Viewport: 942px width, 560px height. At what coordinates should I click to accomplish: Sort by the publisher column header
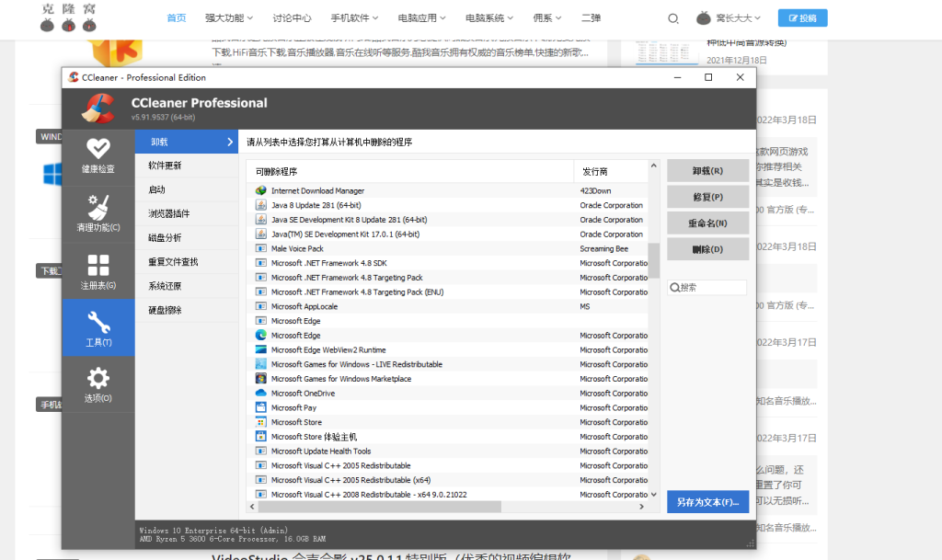click(x=611, y=171)
